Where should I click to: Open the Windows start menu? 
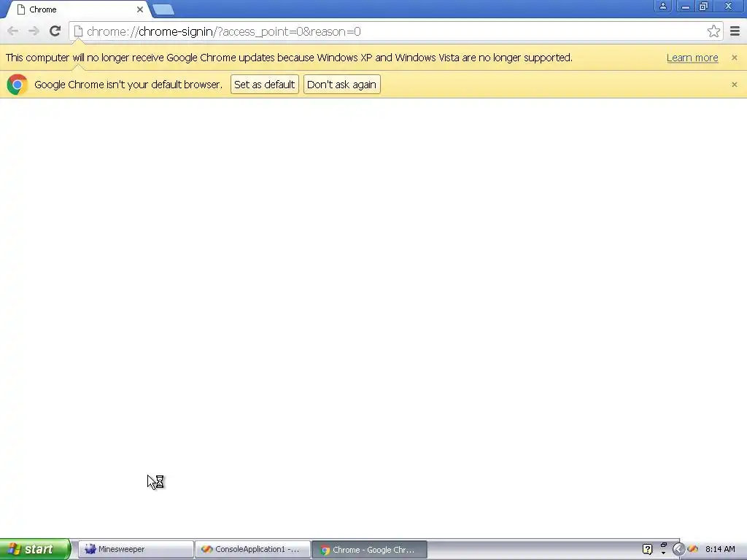[35, 549]
